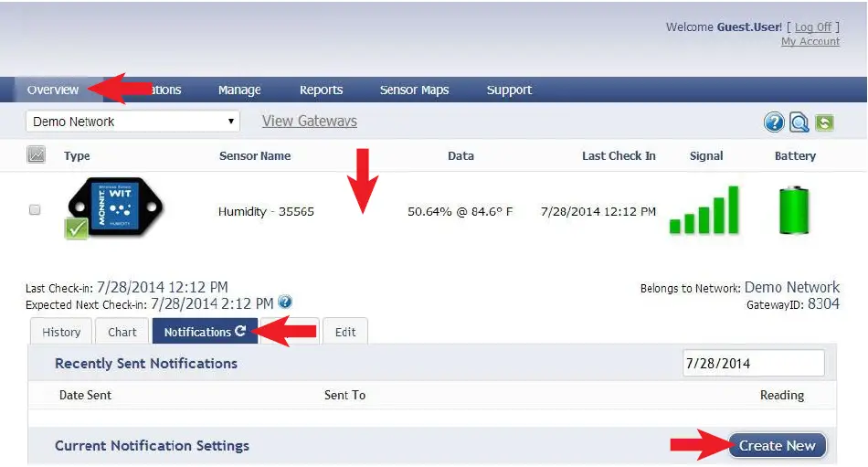868x467 pixels.
Task: Switch to the Edit tab
Action: [344, 331]
